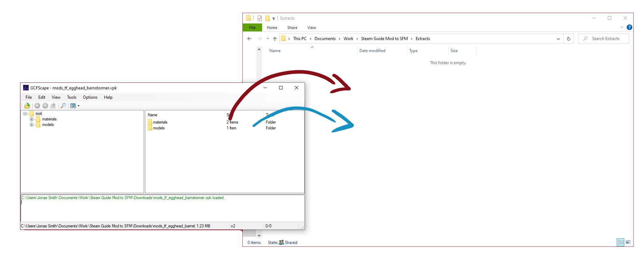Click the Back arrow in GCFScape toolbar
644x255 pixels.
(37, 106)
